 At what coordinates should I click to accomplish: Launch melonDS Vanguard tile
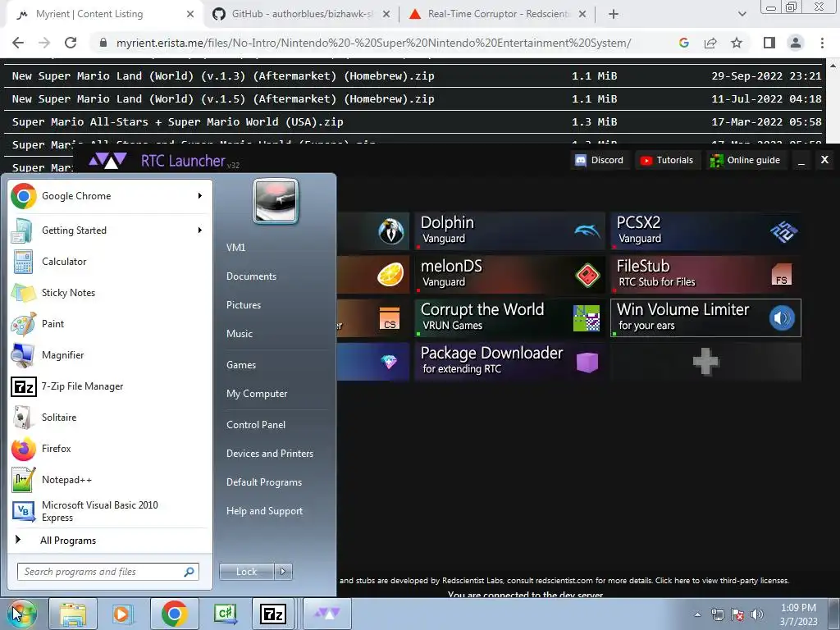(x=510, y=274)
